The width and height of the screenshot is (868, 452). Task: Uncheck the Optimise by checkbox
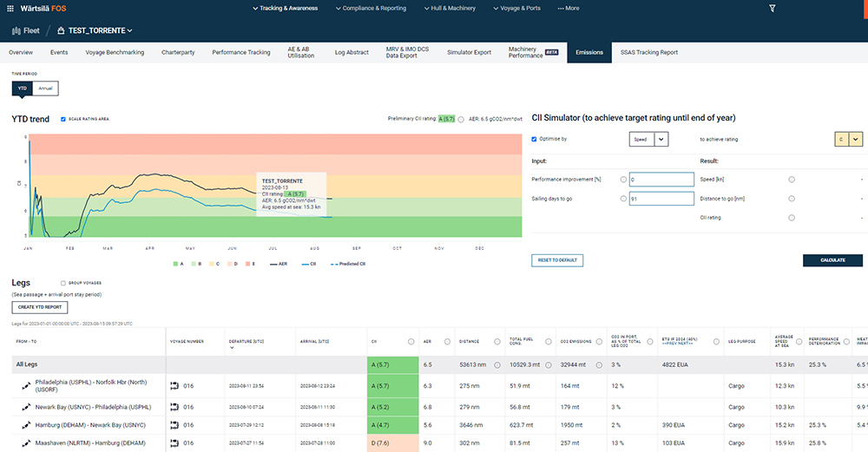click(535, 139)
